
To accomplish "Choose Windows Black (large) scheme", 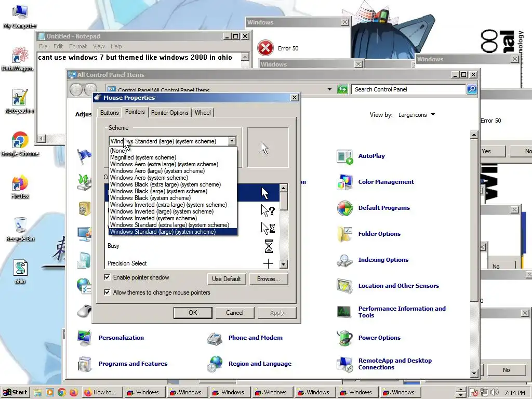I will pos(172,191).
